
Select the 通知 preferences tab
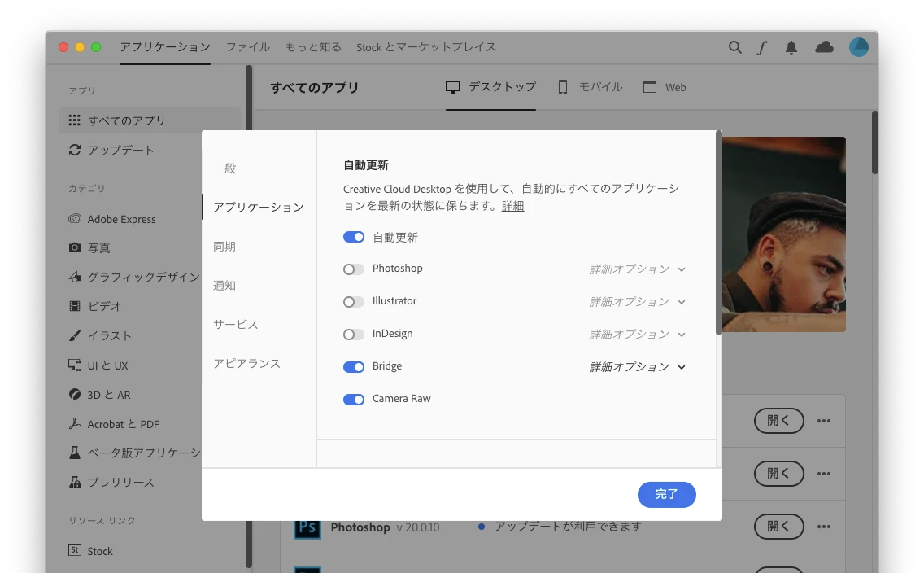(x=224, y=286)
